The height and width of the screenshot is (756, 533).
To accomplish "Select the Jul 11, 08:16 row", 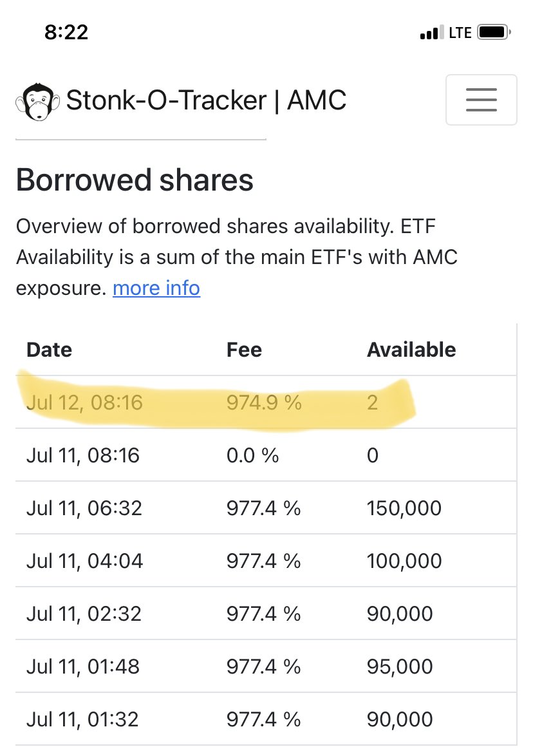I will tap(266, 455).
